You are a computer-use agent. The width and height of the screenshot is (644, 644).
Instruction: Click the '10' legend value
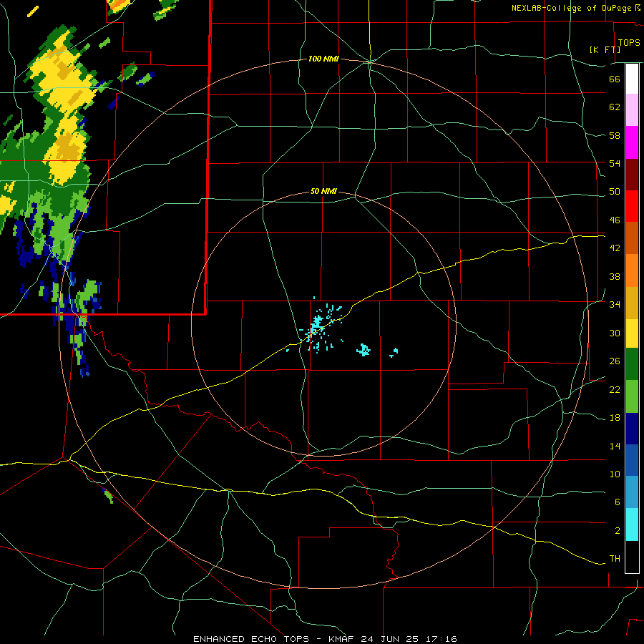coord(615,474)
